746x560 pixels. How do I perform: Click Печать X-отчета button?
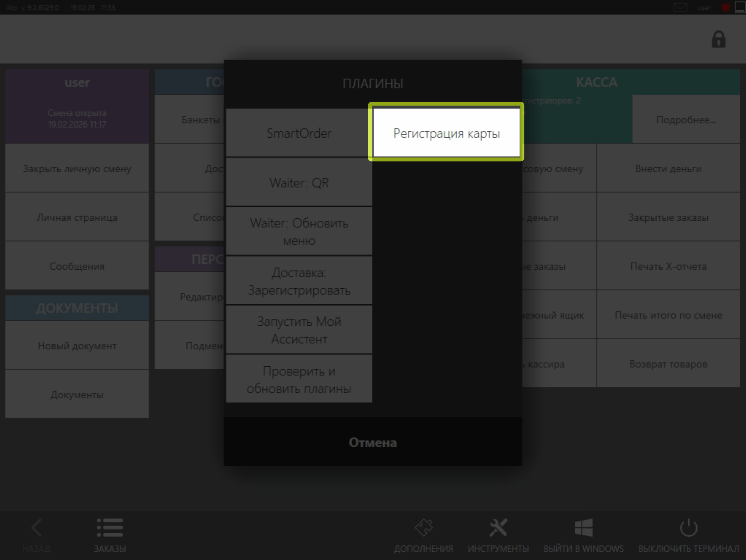[668, 266]
